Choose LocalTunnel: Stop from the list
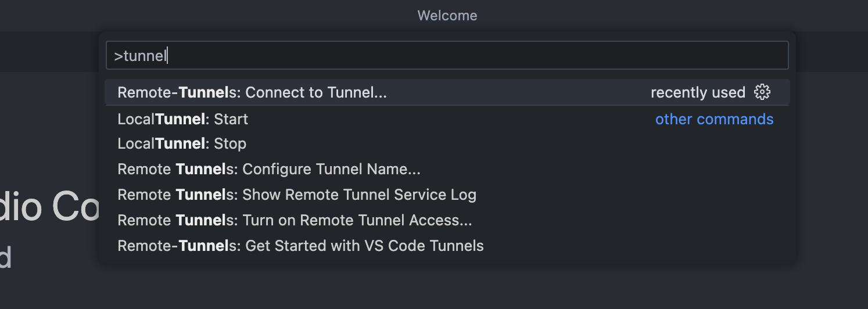 (x=182, y=143)
